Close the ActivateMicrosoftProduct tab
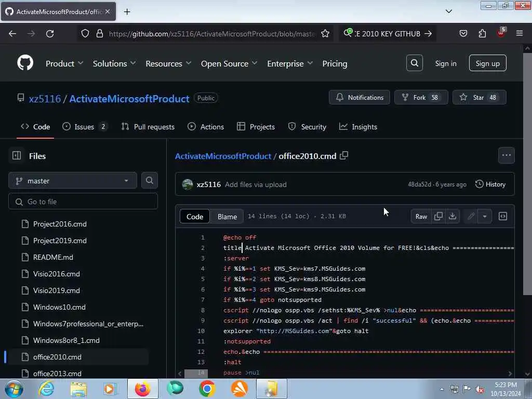Viewport: 532px width, 399px height. 108,11
